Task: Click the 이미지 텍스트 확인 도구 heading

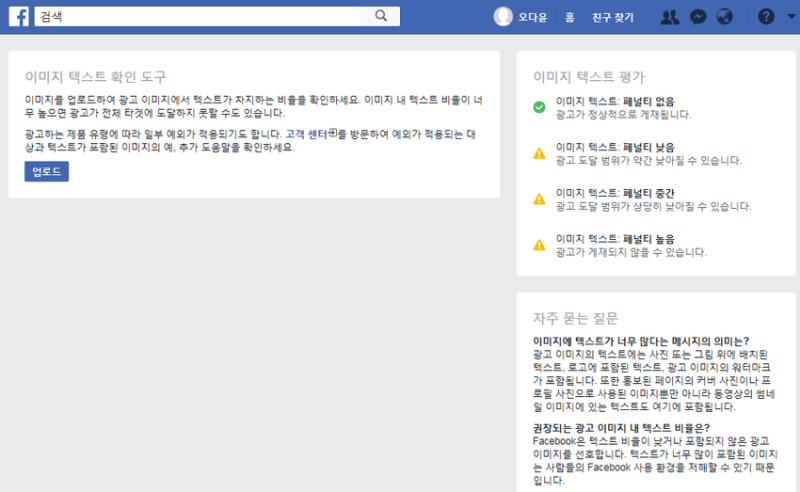Action: point(95,77)
